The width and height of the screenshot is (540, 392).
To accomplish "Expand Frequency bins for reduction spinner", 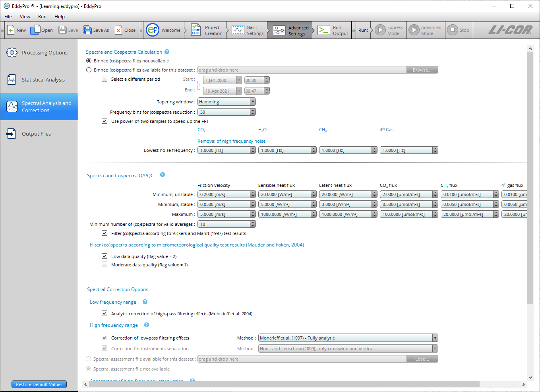I will (253, 112).
